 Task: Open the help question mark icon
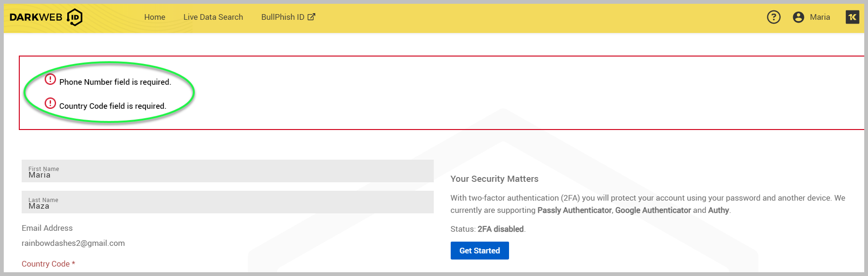(773, 17)
